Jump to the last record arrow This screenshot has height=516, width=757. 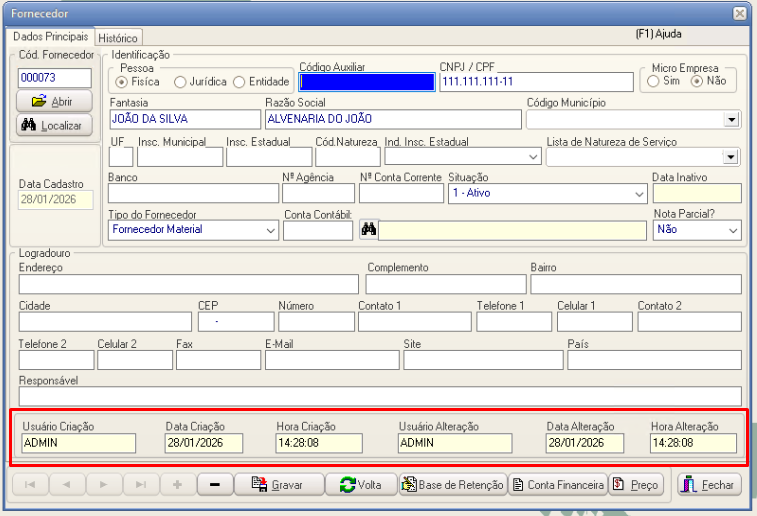coord(140,485)
